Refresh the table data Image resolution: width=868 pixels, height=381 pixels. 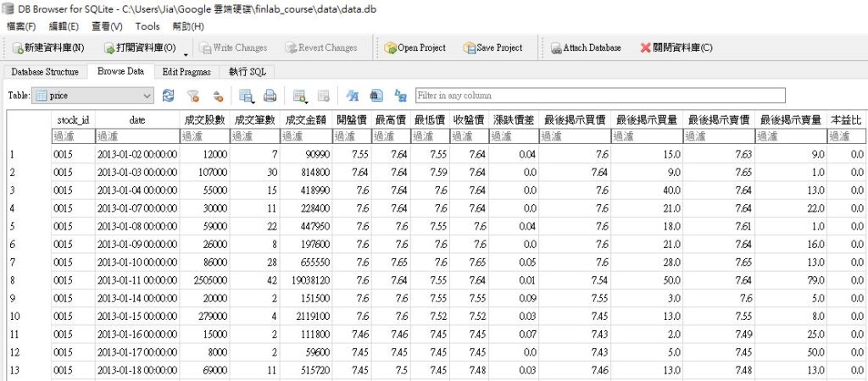[x=169, y=96]
